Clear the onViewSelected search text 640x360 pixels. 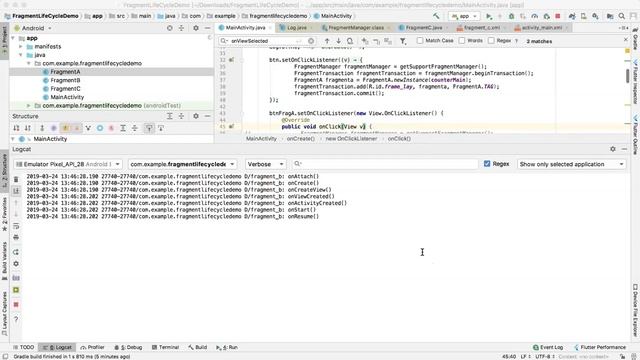(311, 41)
